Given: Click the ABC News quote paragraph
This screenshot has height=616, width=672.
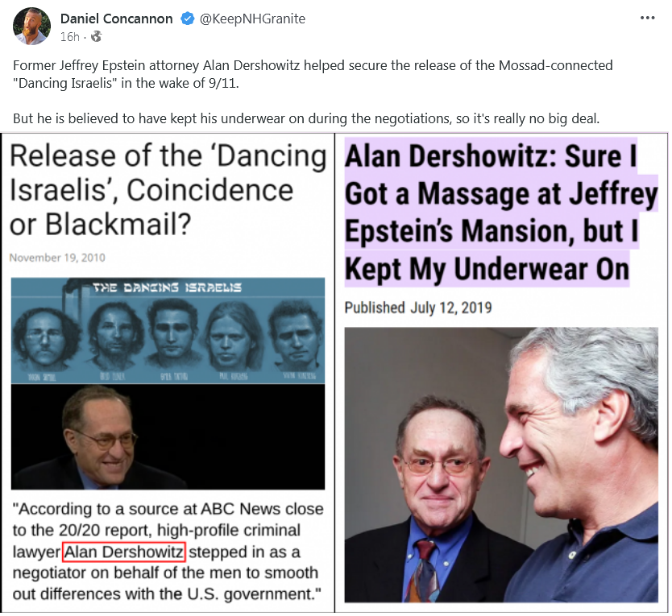Looking at the screenshot, I should point(168,552).
